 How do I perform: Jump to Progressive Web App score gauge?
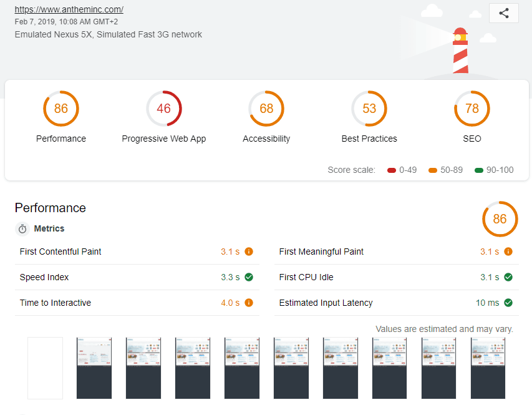coord(163,109)
